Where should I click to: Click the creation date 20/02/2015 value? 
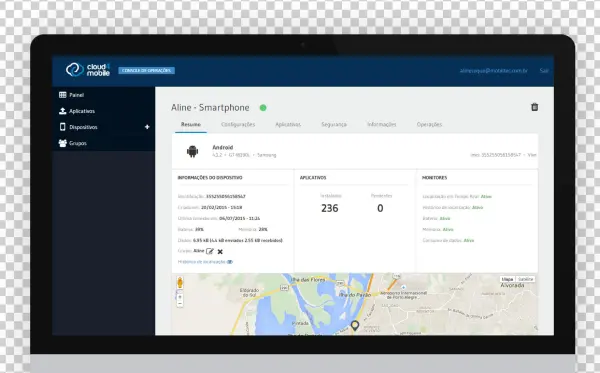pyautogui.click(x=222, y=207)
